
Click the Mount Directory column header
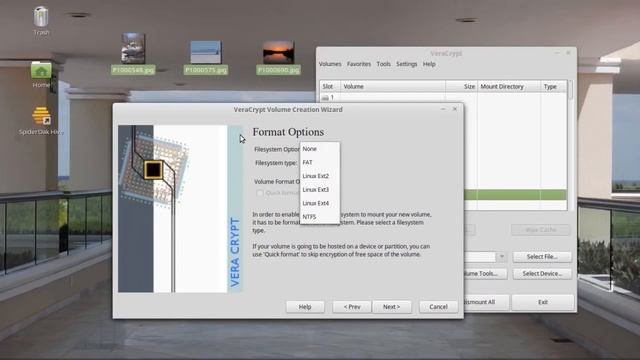click(x=509, y=87)
